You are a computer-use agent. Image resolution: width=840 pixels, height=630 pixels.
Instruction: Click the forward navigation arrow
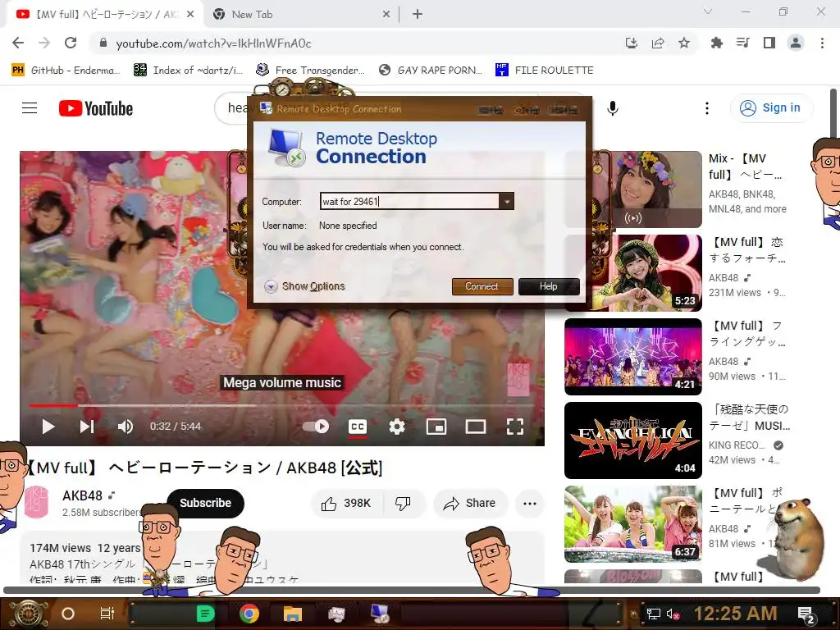pos(44,43)
